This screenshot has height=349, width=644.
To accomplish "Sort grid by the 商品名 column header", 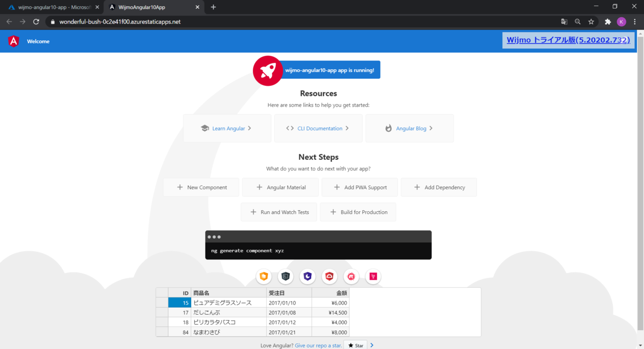I will click(x=229, y=293).
